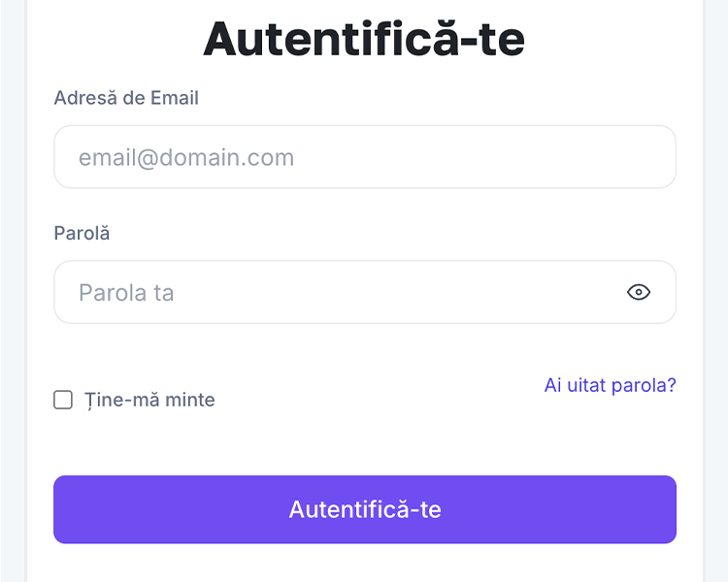Click the "Ține-mă minte" label text

(149, 400)
